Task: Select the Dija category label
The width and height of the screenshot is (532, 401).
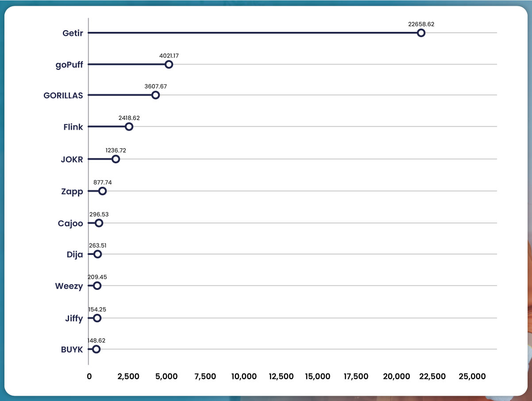Action: 74,254
